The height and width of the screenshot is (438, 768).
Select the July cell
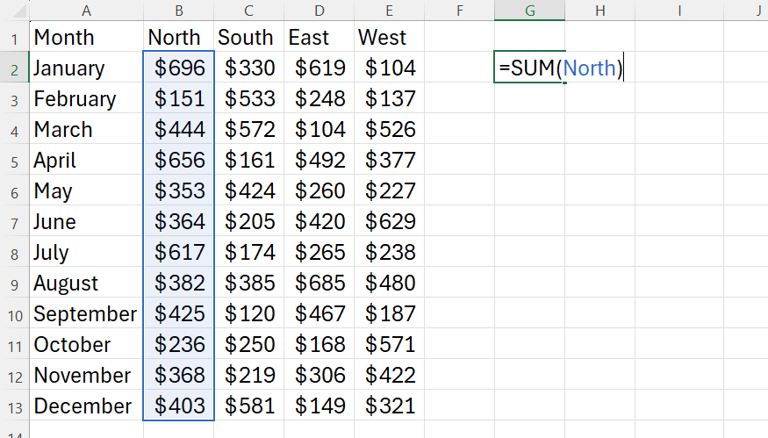click(86, 252)
